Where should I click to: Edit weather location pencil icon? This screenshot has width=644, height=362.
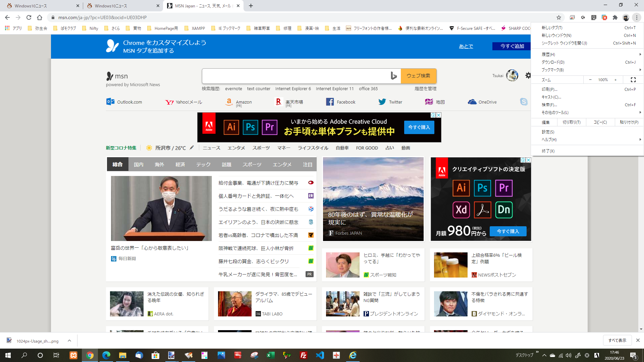[x=192, y=147]
